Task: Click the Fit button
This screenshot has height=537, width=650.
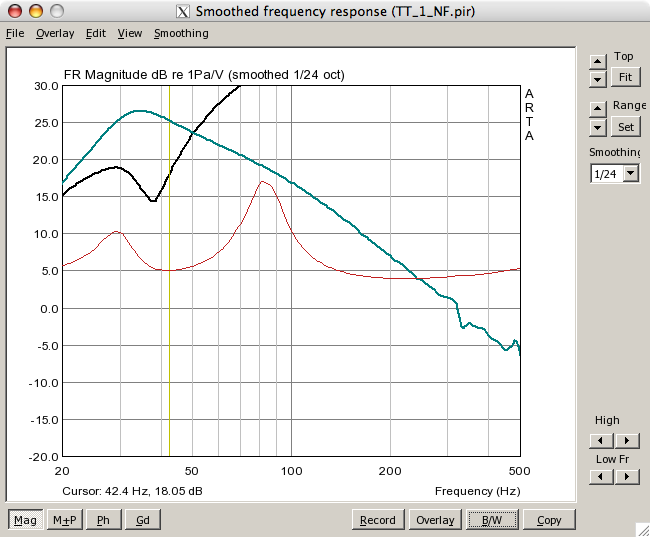Action: click(626, 77)
